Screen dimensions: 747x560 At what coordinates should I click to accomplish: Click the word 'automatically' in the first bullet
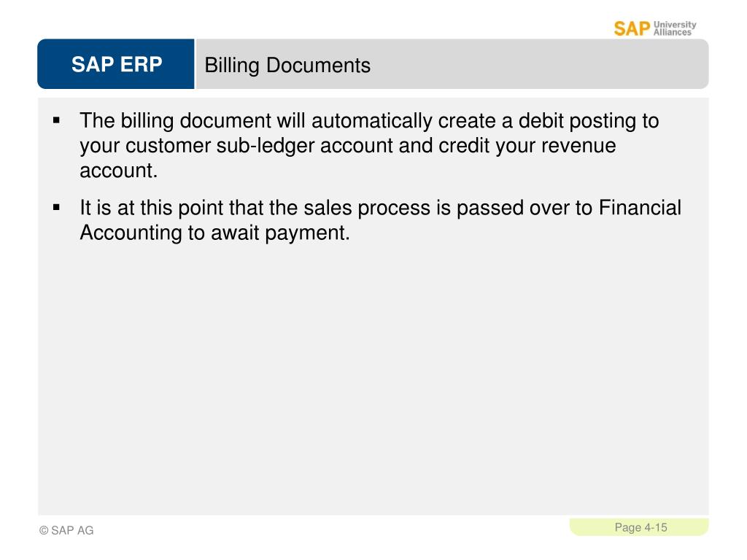coord(371,120)
